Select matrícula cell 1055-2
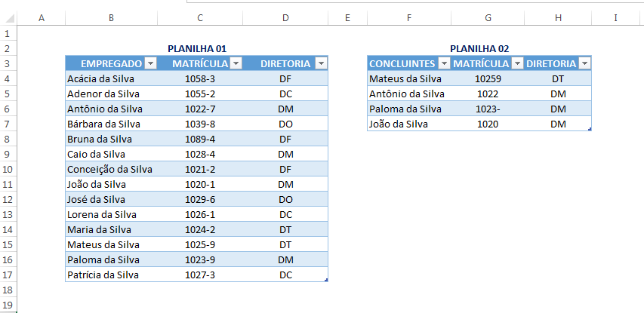The height and width of the screenshot is (313, 644). [200, 94]
